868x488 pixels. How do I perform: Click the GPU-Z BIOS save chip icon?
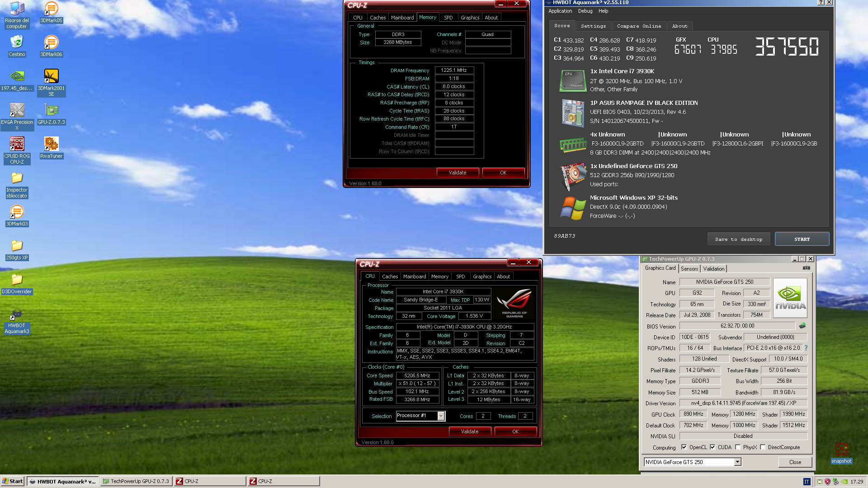(802, 325)
